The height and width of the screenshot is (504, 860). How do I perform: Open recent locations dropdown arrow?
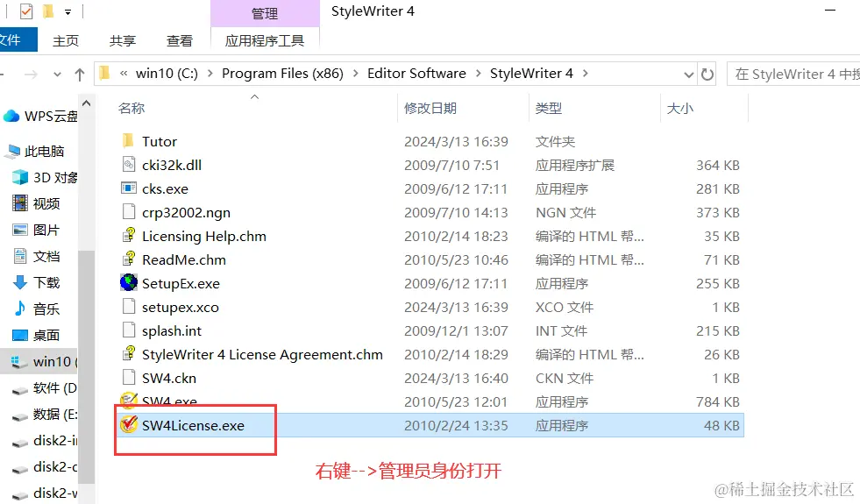pos(57,75)
